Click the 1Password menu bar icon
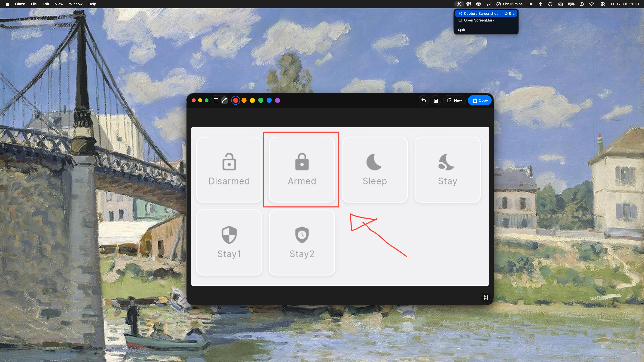Screen dimensions: 644x362 pyautogui.click(x=479, y=4)
